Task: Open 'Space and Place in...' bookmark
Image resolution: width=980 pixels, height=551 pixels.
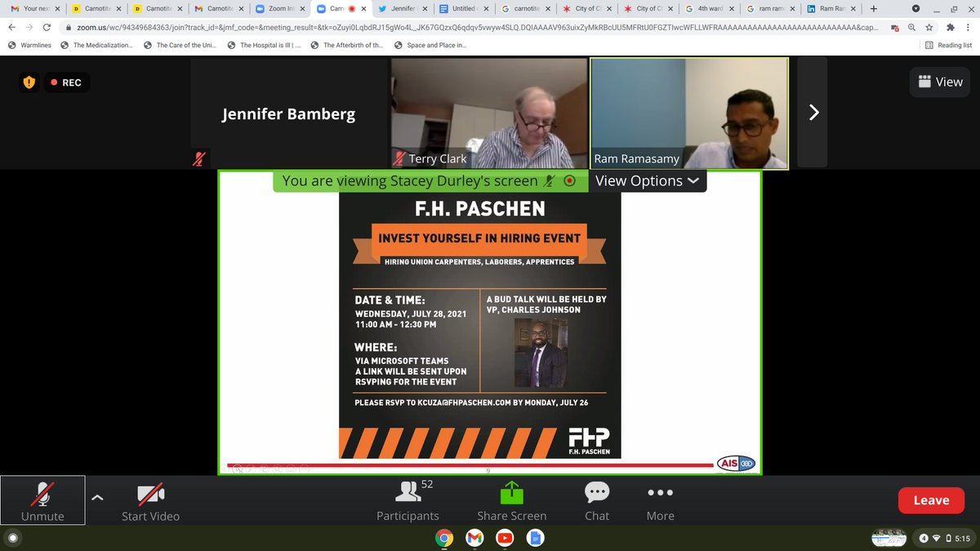Action: (430, 45)
